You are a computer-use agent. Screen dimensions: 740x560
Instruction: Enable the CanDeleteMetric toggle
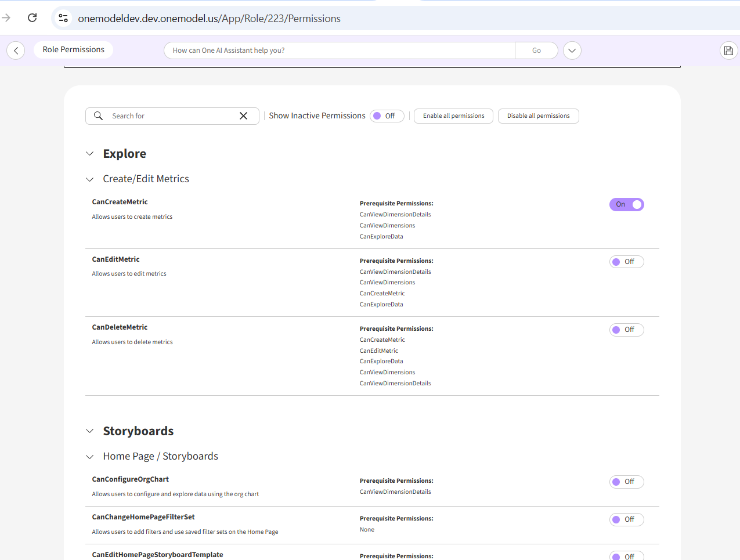[626, 330]
